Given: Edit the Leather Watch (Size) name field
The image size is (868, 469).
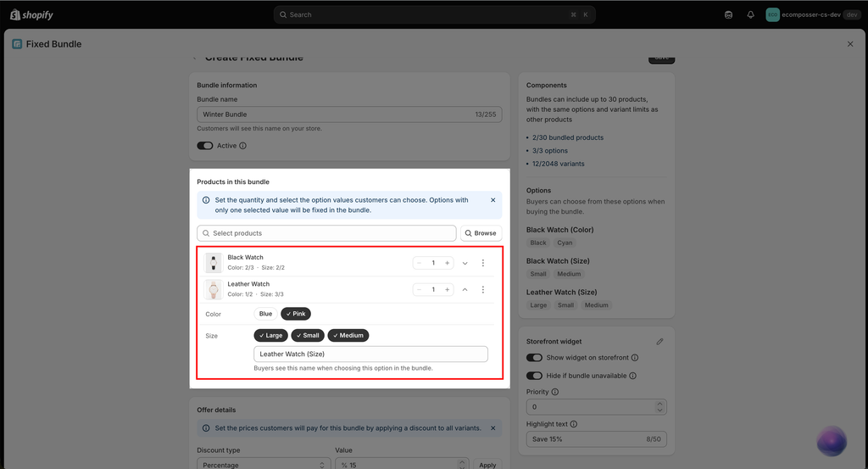Looking at the screenshot, I should 371,354.
